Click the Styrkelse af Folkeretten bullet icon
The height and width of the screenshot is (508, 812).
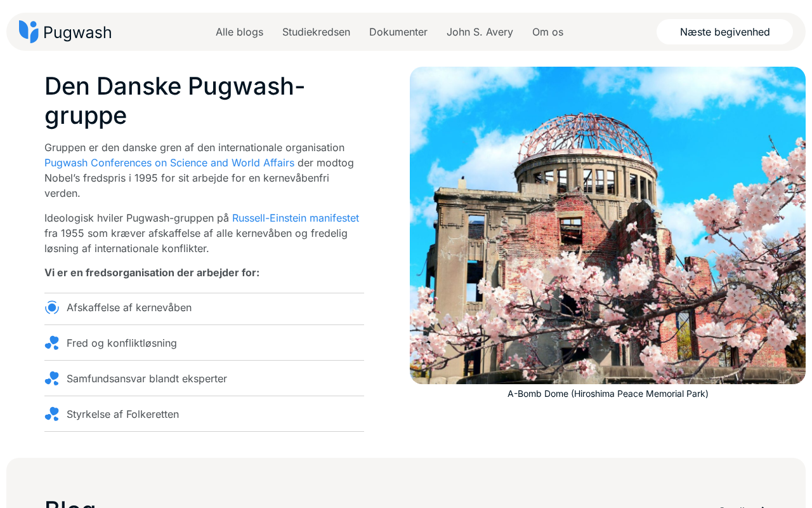click(x=52, y=414)
